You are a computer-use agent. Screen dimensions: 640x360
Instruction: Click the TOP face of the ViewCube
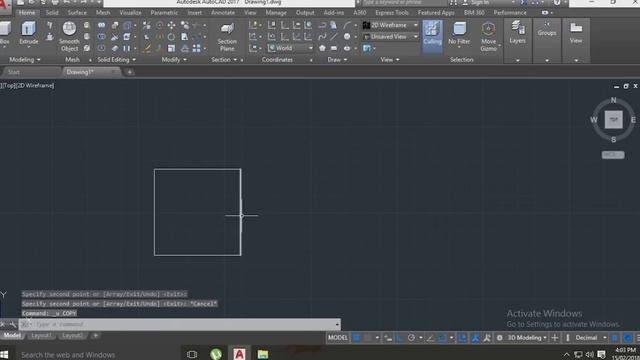pyautogui.click(x=613, y=120)
